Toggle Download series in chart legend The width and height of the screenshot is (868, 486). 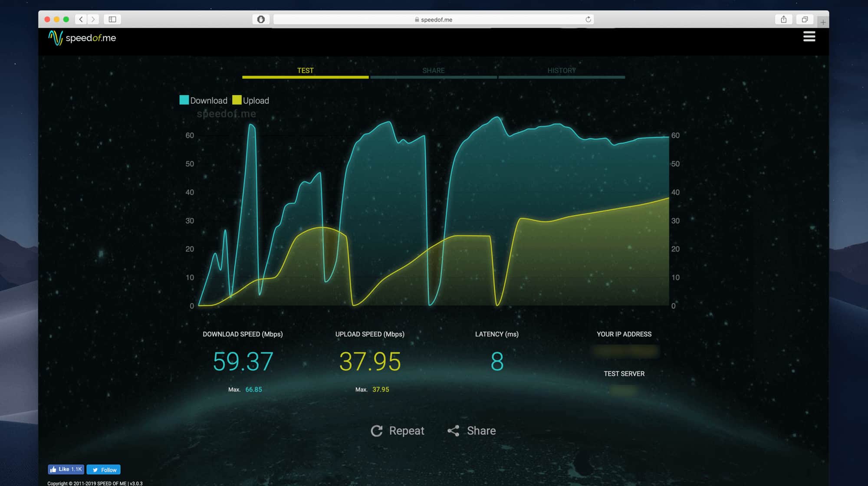pyautogui.click(x=204, y=100)
